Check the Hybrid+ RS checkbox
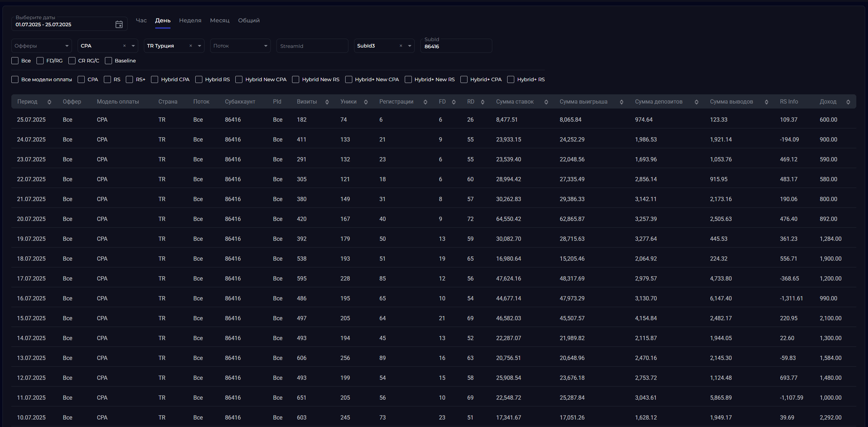 (x=511, y=79)
